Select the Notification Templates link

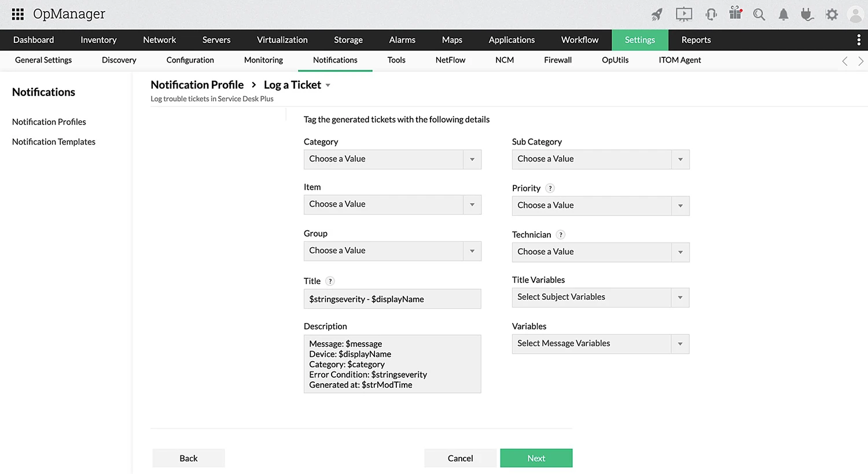tap(53, 142)
